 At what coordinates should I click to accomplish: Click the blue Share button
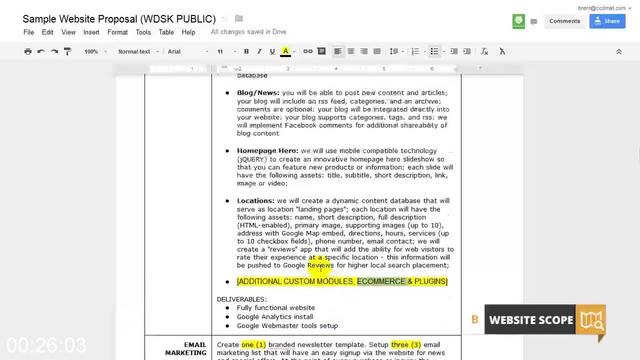click(x=607, y=21)
